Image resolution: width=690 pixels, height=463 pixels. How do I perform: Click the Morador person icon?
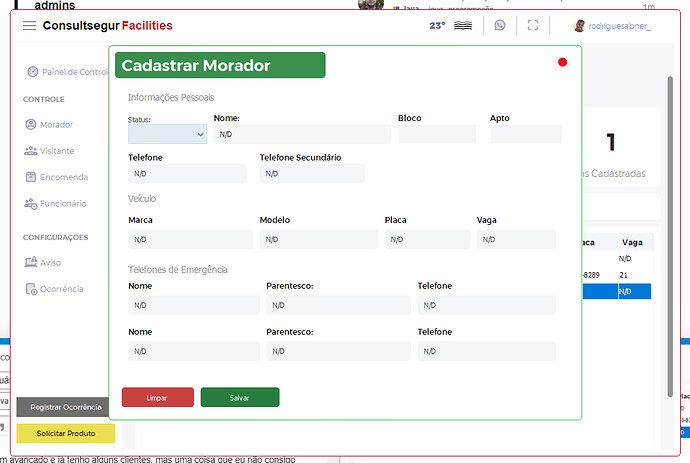click(31, 125)
